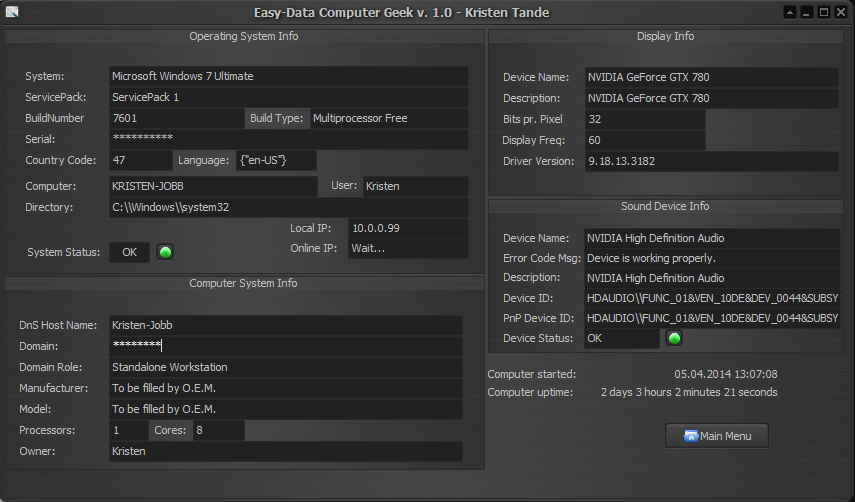
Task: Click the Domain Role field Standalone Workstation
Action: (286, 367)
